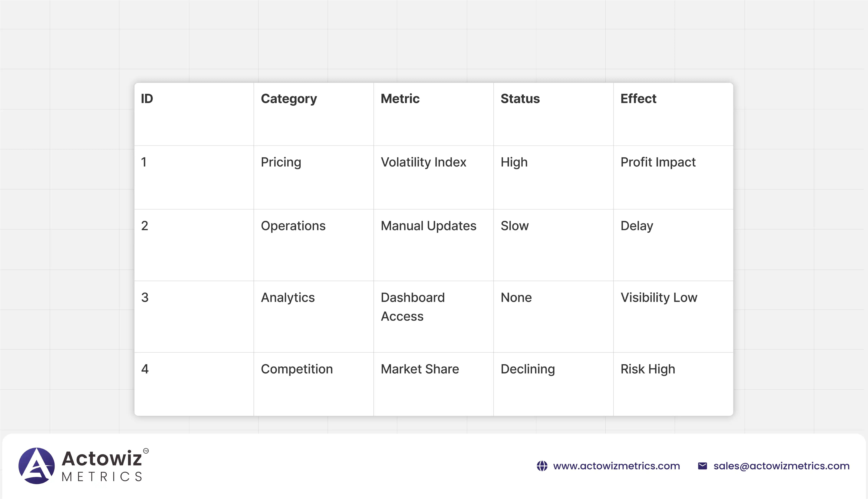868x499 pixels.
Task: Click the sales@actowizmetrics.com email link
Action: 781,466
